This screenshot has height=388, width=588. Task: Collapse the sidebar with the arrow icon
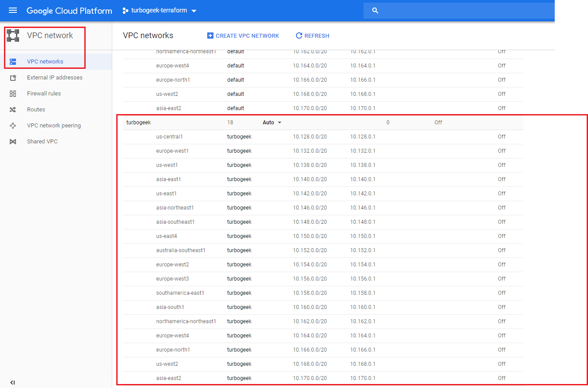coord(12,382)
